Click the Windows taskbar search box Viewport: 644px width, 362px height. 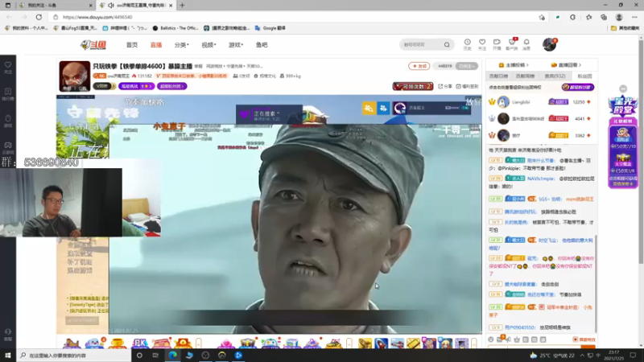coord(74,355)
